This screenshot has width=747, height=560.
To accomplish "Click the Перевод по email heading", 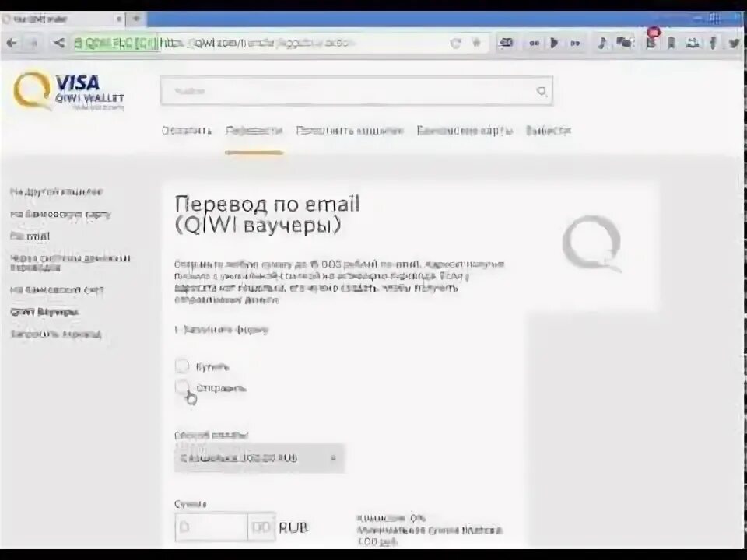I will tap(267, 215).
